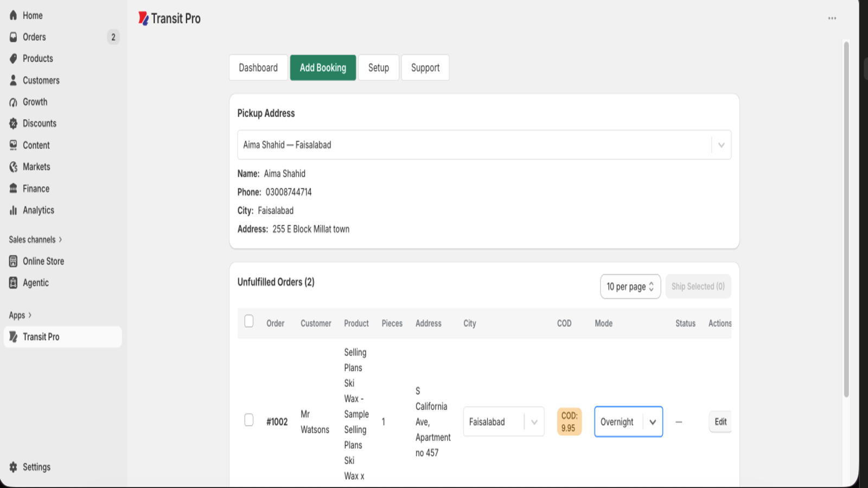Viewport: 868px width, 488px height.
Task: Click the Online Store icon
Action: tap(14, 261)
